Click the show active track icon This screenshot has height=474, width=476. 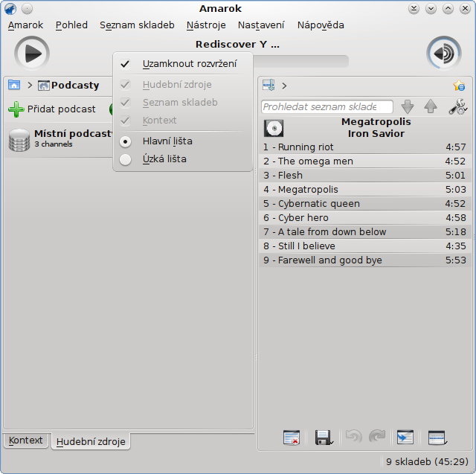[405, 438]
